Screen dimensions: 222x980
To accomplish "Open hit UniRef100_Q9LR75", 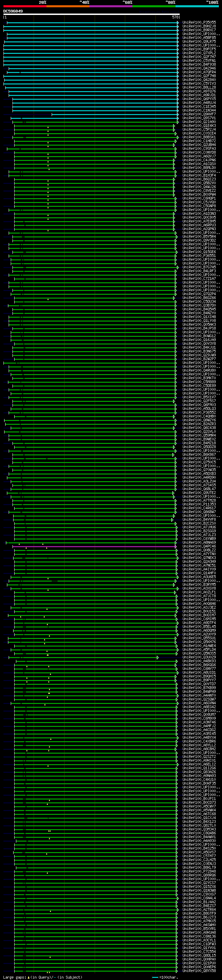I will pos(199,41).
